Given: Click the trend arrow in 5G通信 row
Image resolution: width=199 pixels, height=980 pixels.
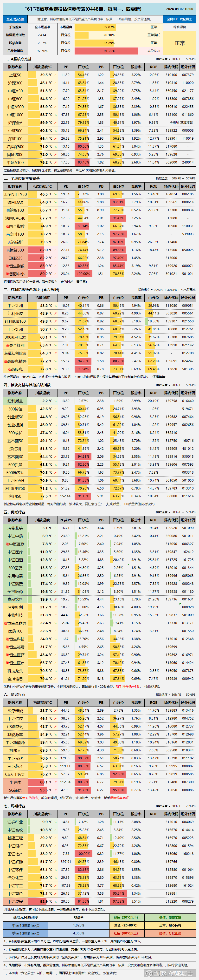Looking at the screenshot, I should [55, 790].
